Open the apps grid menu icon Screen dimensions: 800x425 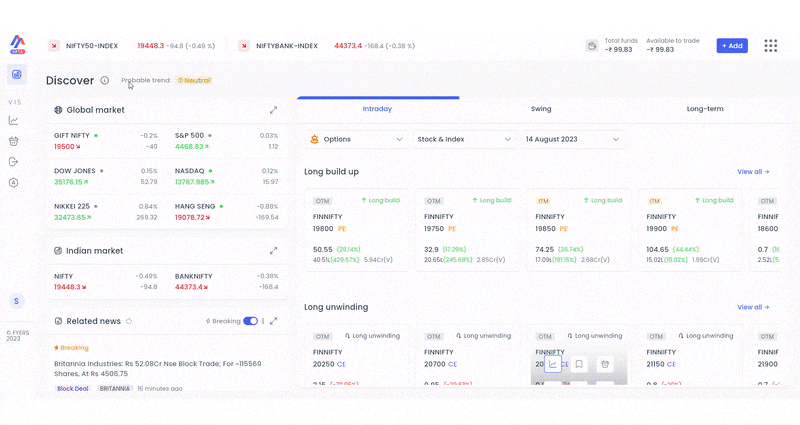point(770,46)
